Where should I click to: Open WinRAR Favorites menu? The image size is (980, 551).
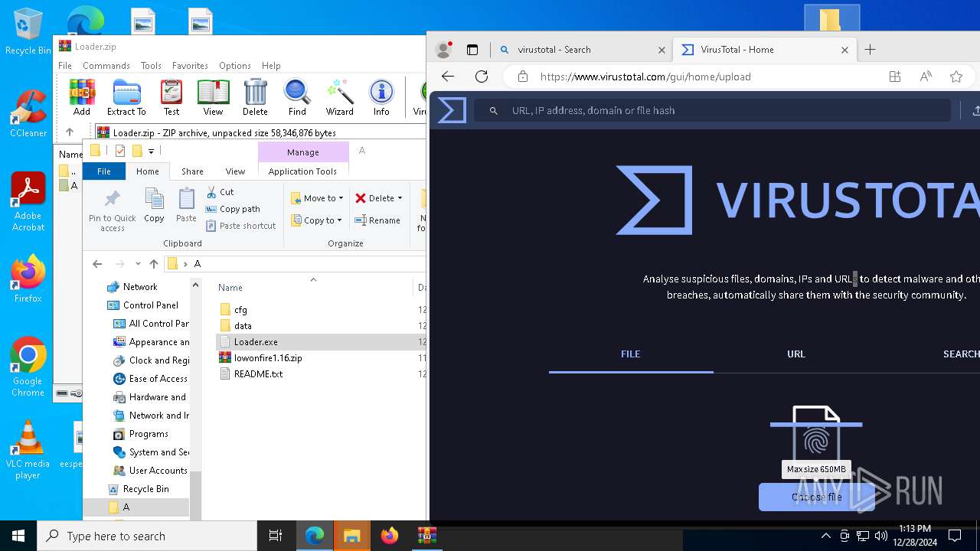pos(190,66)
